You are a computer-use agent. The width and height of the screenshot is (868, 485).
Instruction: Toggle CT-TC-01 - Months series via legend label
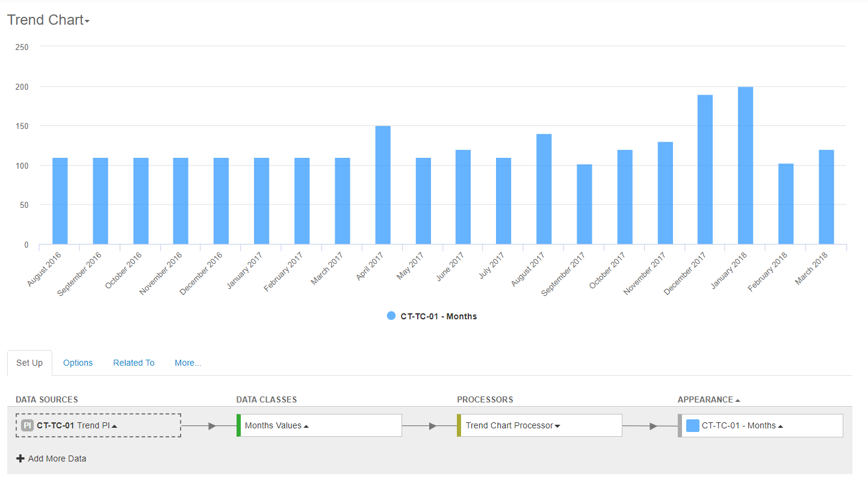tap(439, 316)
